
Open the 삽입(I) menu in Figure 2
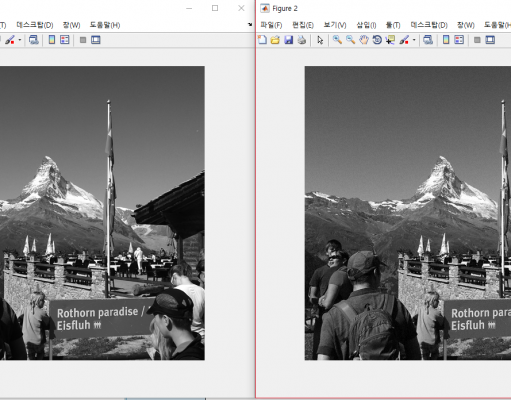coord(366,25)
